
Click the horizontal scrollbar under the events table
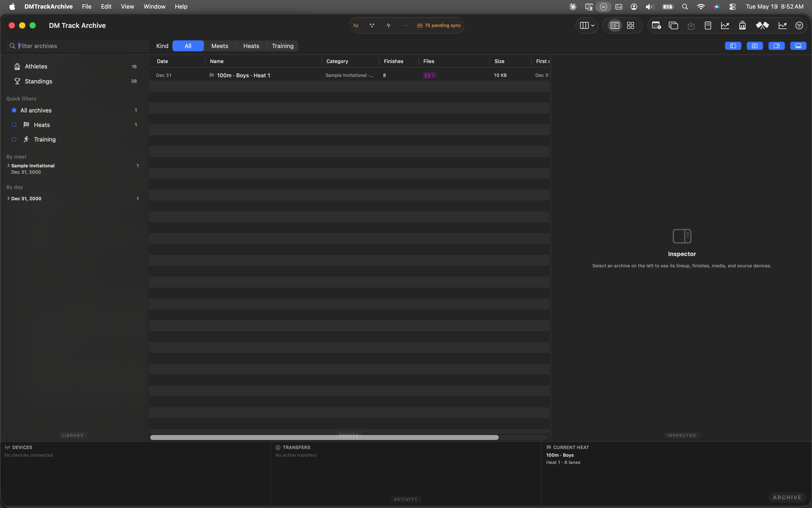coord(324,437)
